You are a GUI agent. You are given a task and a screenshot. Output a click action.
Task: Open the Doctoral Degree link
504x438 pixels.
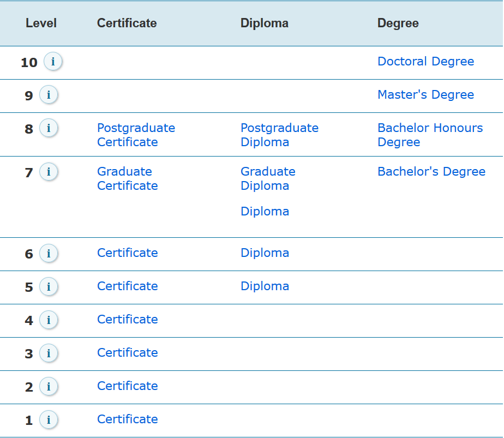point(425,62)
